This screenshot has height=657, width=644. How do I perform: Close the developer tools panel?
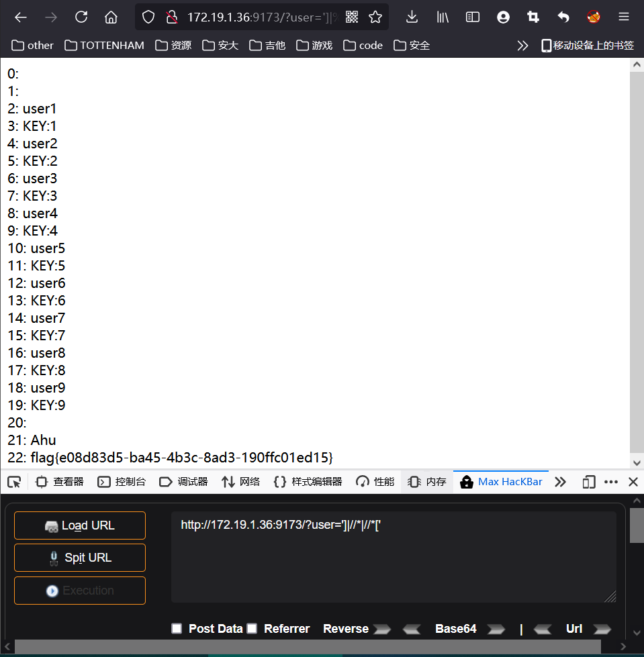click(633, 482)
